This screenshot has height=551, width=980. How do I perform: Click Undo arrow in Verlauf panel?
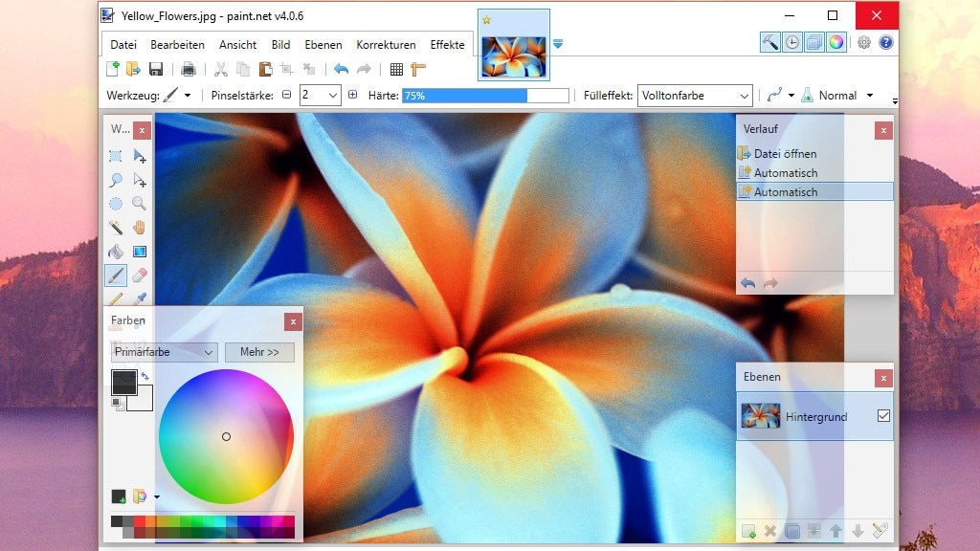[747, 283]
